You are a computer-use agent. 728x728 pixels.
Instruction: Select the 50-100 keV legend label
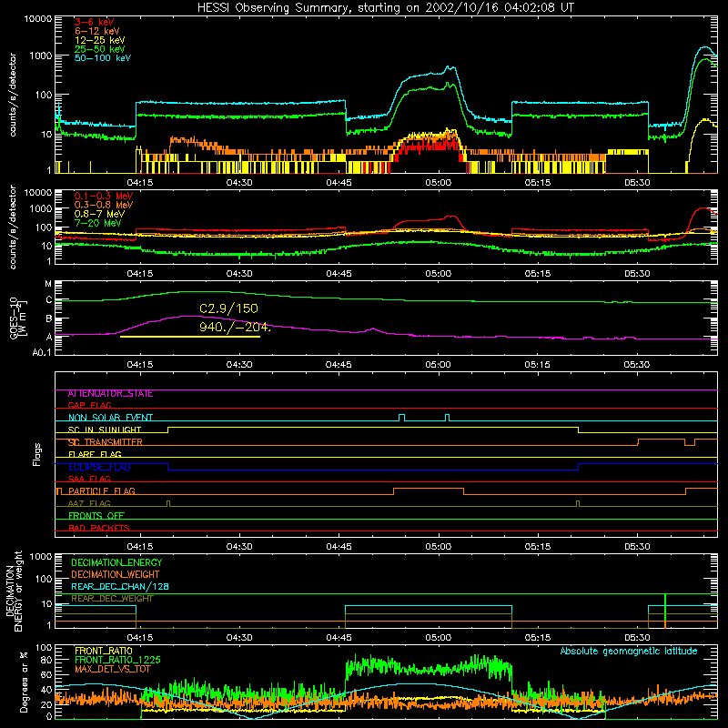[103, 58]
